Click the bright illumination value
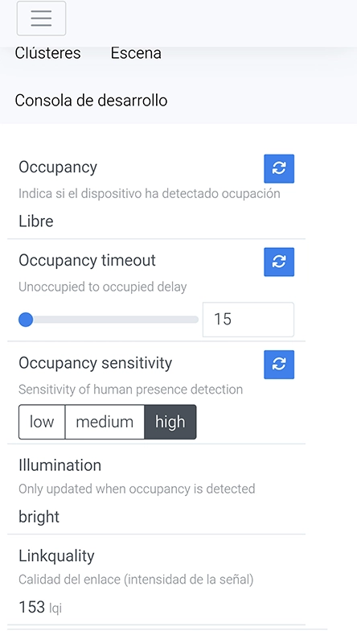The image size is (357, 644). pos(39,517)
